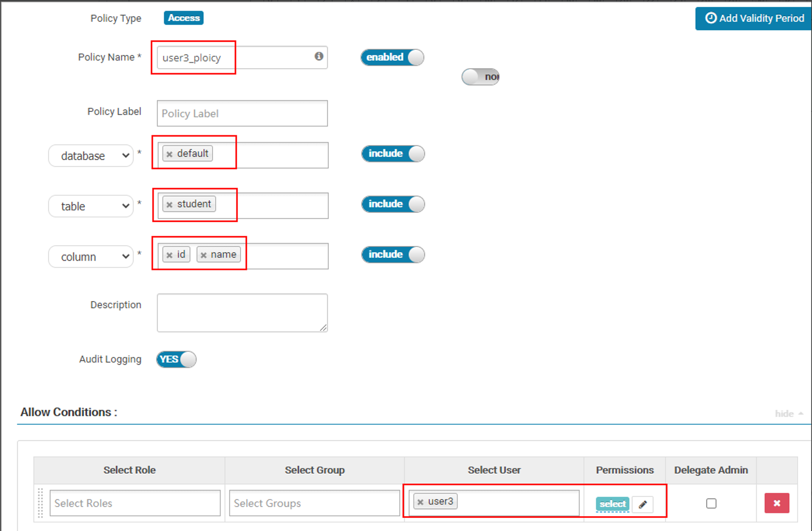The width and height of the screenshot is (812, 531).
Task: Click into the Policy Label field
Action: click(242, 113)
